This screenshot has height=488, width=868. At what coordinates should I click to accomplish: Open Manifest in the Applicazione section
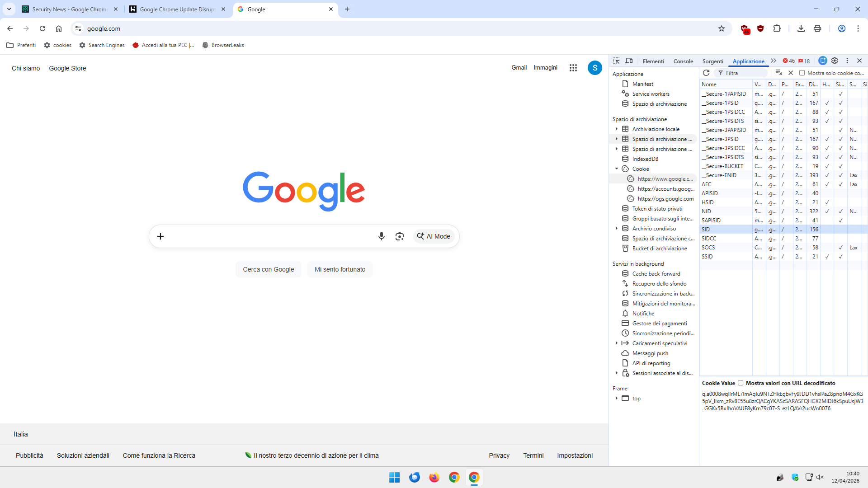click(x=643, y=84)
